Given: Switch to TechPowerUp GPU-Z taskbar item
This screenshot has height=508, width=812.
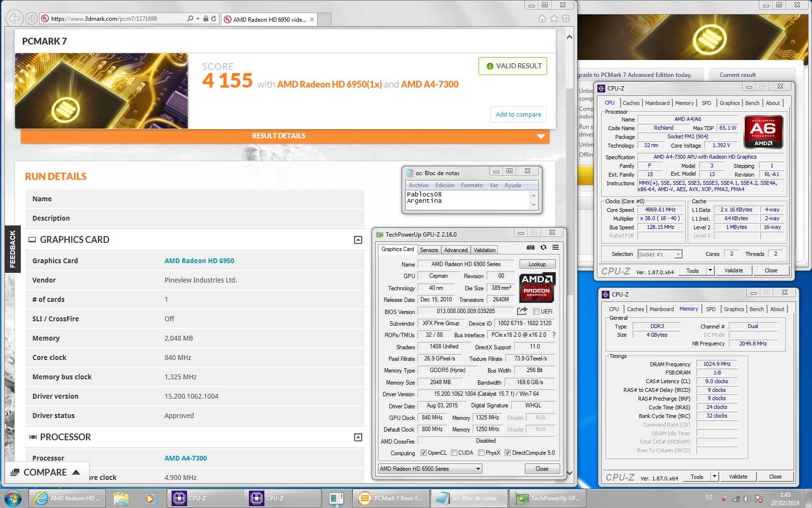Looking at the screenshot, I should [x=548, y=498].
